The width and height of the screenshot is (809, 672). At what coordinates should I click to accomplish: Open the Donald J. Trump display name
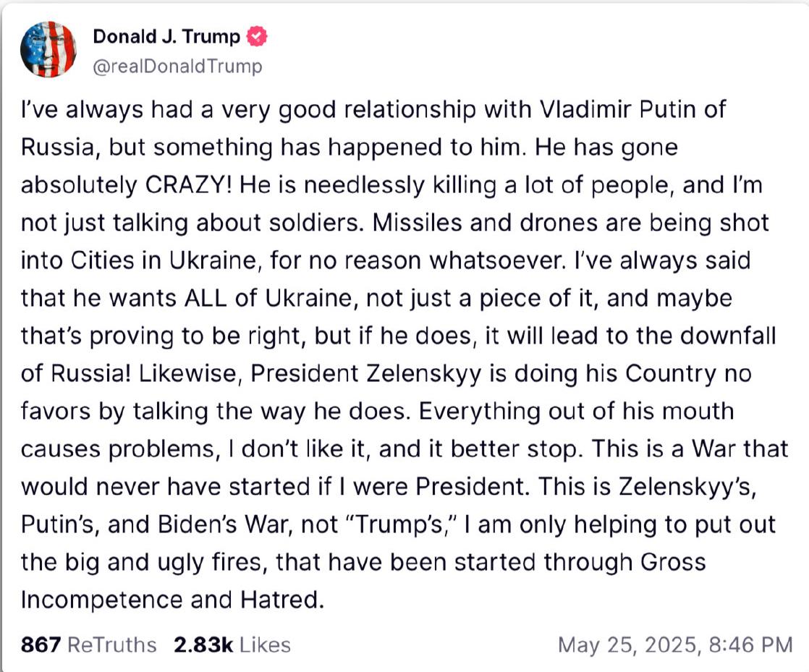click(166, 37)
